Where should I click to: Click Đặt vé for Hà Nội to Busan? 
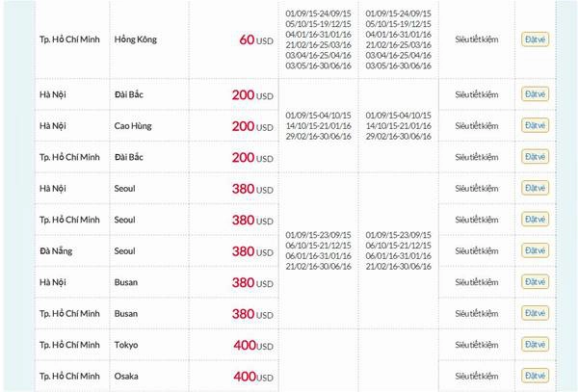point(535,282)
